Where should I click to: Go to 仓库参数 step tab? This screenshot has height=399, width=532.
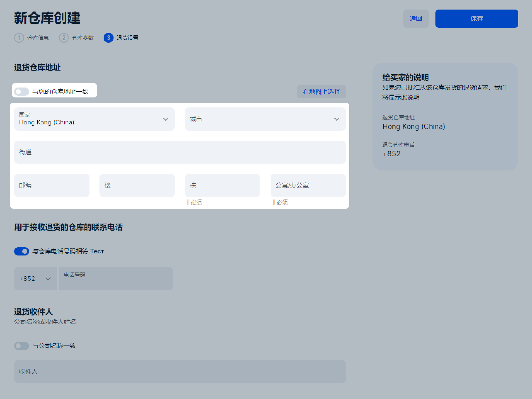point(83,38)
